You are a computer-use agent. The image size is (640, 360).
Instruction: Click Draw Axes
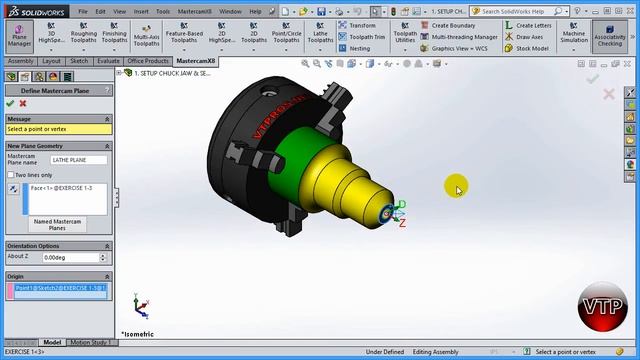(x=524, y=37)
